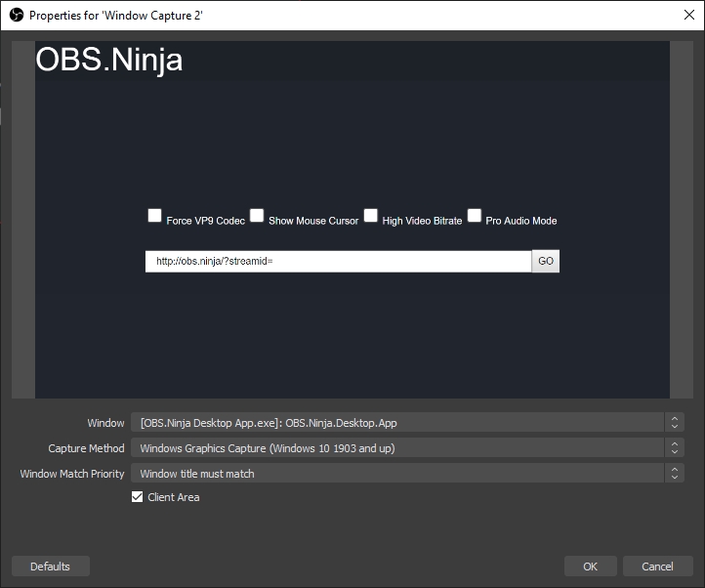Reset settings with the Defaults button
Screen dimensions: 705x588
[50, 567]
